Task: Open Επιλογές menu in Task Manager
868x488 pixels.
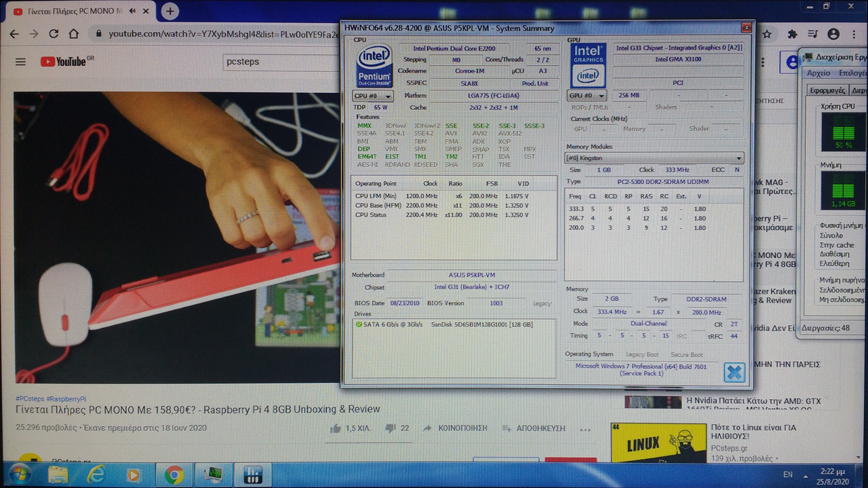Action: coord(853,73)
